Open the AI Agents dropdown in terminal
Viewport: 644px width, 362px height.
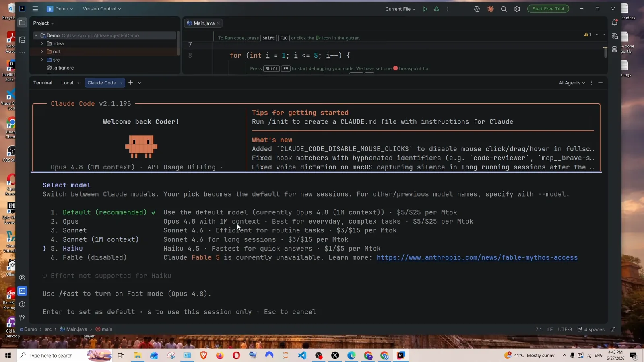(572, 83)
